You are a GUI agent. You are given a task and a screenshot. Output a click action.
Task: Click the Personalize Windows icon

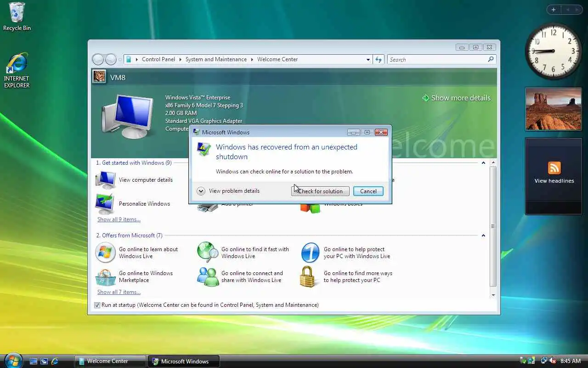click(x=106, y=204)
